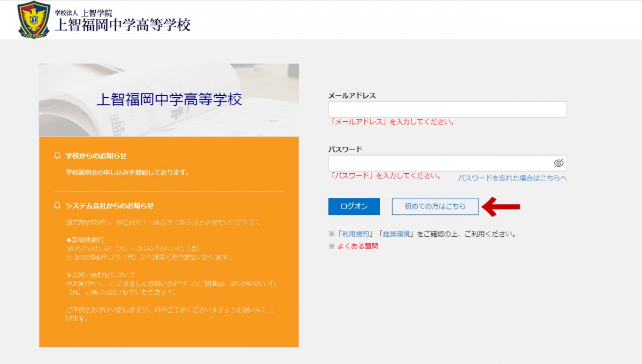Viewport: 642px width, 364px height.
Task: Click the パスワード field label
Action: point(345,149)
